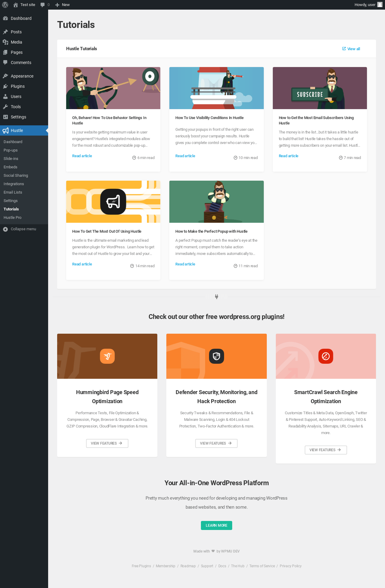Screen dimensions: 385x588
Task: Click the SmartCrawl plugin icon
Action: point(326,356)
